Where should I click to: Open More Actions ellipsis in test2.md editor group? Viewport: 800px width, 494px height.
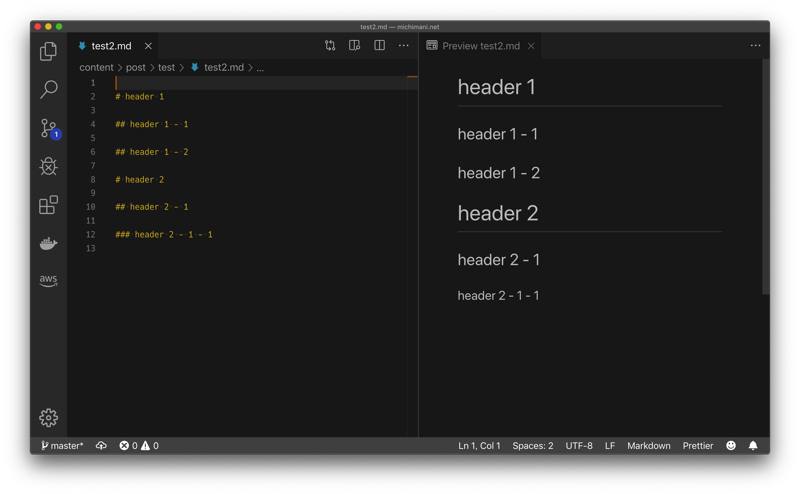(404, 45)
